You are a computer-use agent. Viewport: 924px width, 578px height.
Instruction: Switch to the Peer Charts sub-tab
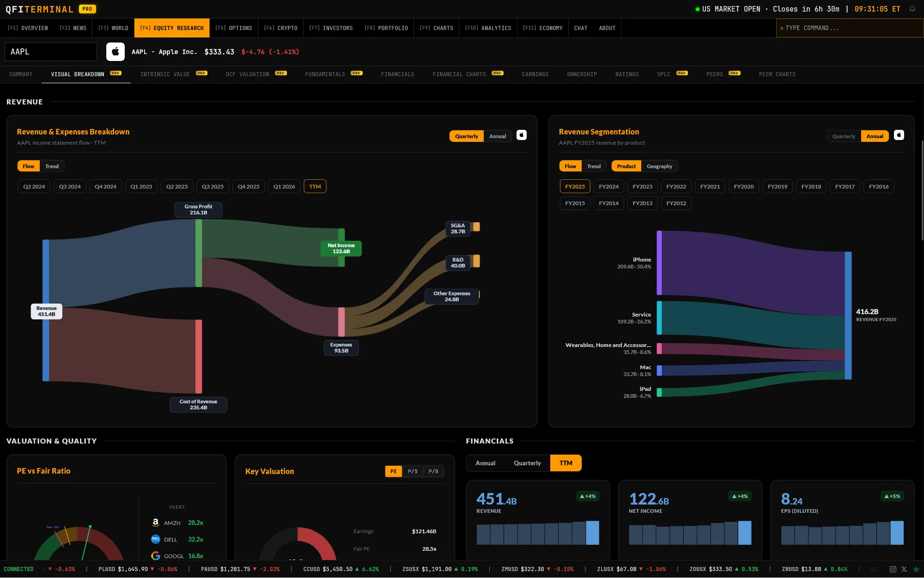coord(777,74)
